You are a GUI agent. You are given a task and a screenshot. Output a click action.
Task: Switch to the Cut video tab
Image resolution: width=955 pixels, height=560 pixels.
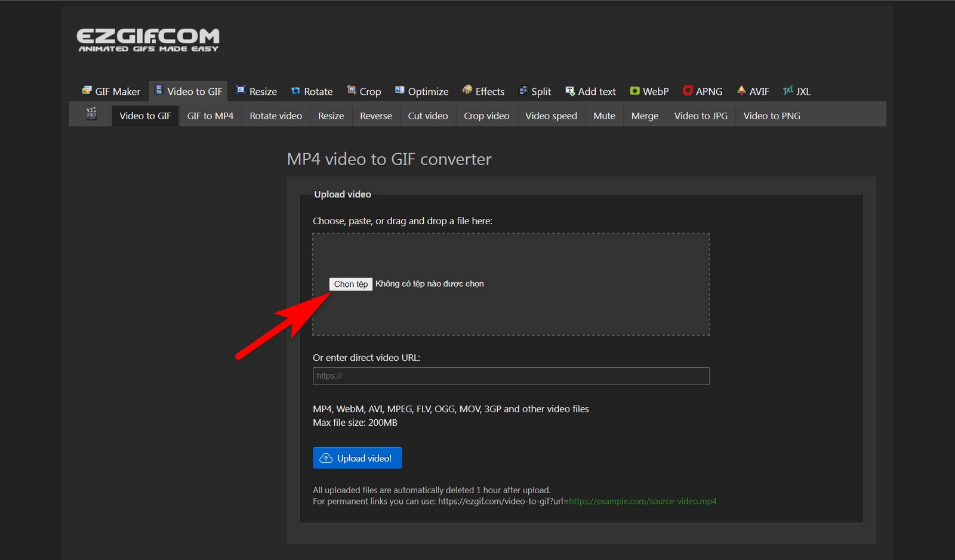coord(428,116)
